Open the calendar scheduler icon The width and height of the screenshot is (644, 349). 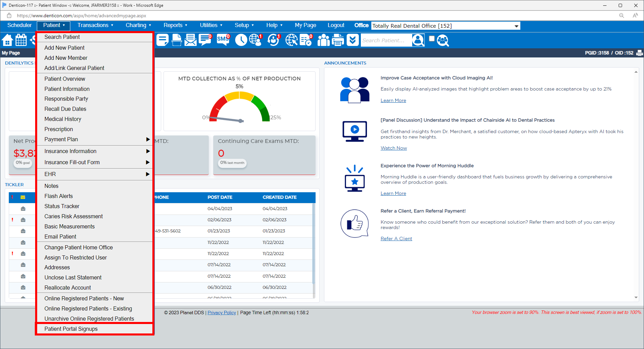pyautogui.click(x=21, y=40)
